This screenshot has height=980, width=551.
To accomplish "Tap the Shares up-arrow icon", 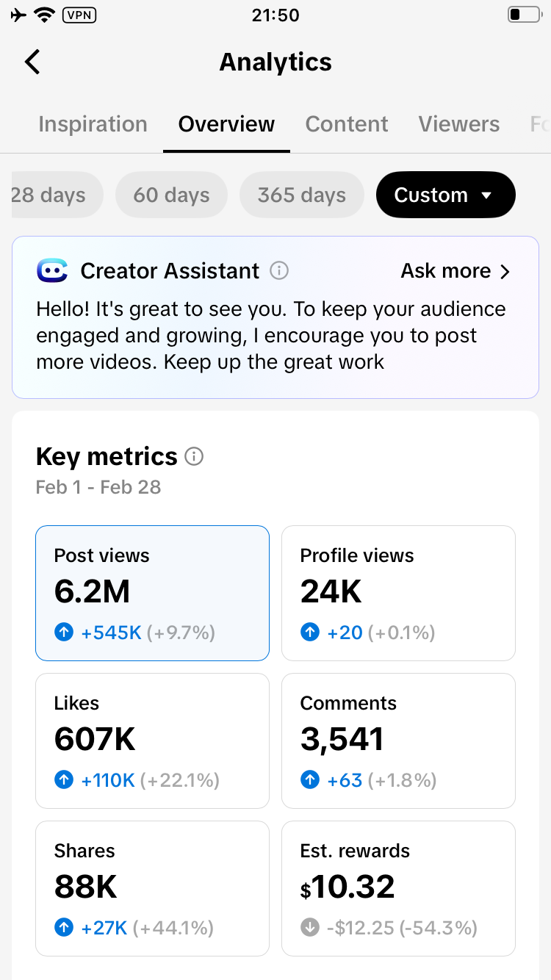I will pos(64,928).
